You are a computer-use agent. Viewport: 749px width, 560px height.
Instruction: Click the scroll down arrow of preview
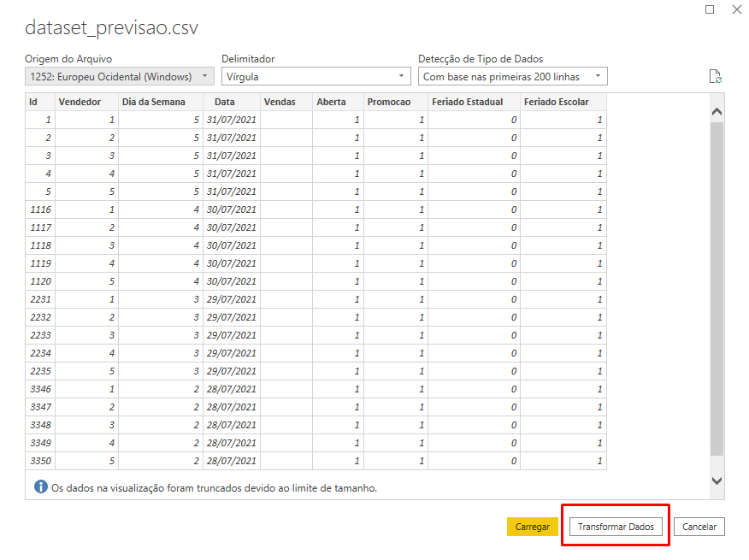717,480
